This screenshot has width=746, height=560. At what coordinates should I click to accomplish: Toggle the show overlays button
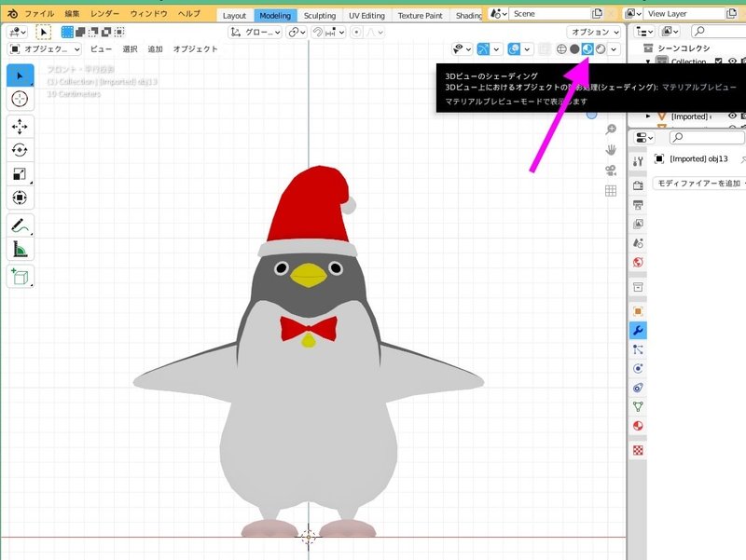(514, 49)
